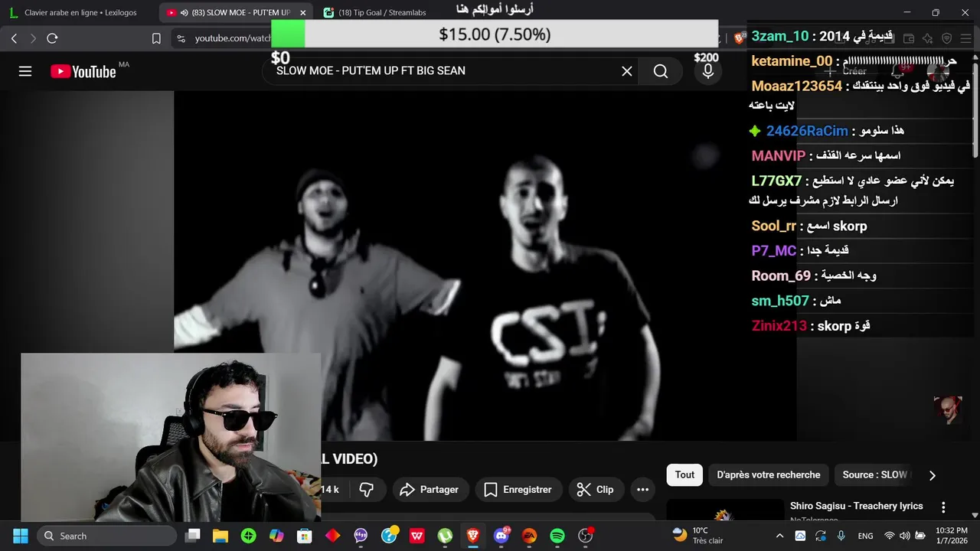Switch input language via ENG indicator

pyautogui.click(x=865, y=536)
